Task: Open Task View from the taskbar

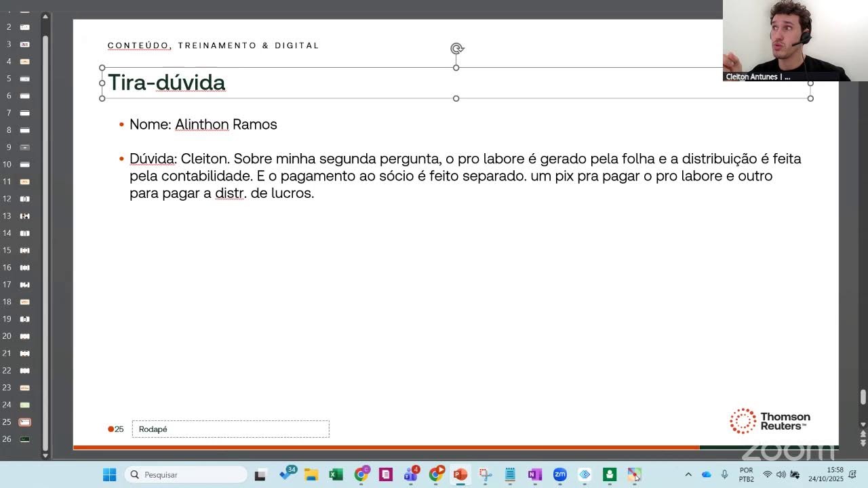Action: (x=260, y=475)
